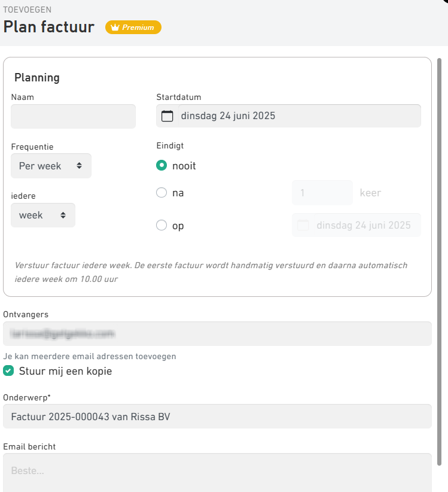Open the Startdatum date picker field
The height and width of the screenshot is (492, 448).
point(299,116)
